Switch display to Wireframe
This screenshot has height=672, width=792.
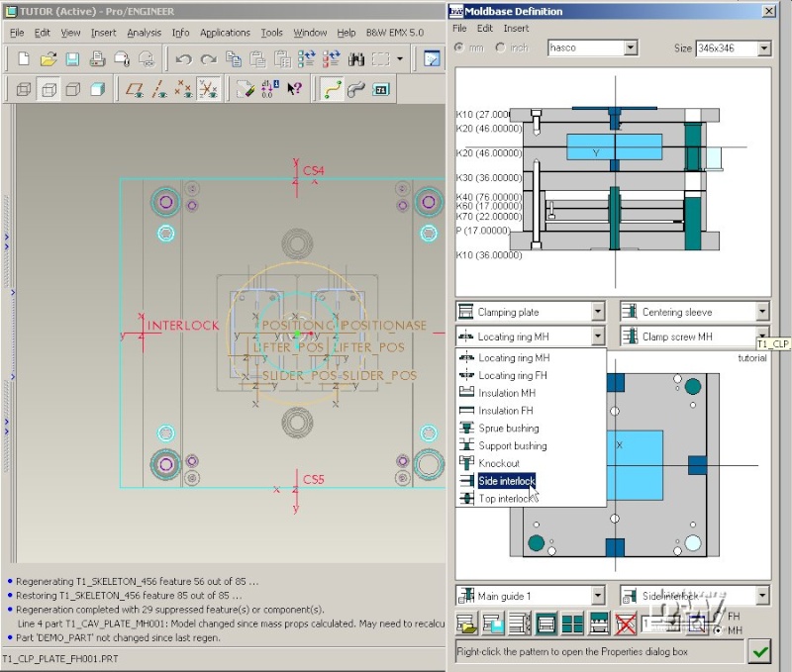pyautogui.click(x=24, y=90)
